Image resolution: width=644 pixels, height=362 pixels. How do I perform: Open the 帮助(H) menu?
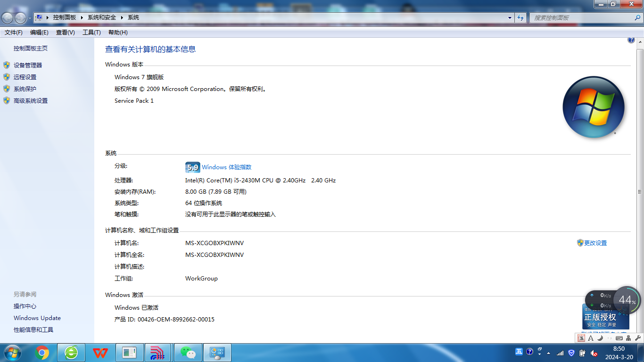118,33
